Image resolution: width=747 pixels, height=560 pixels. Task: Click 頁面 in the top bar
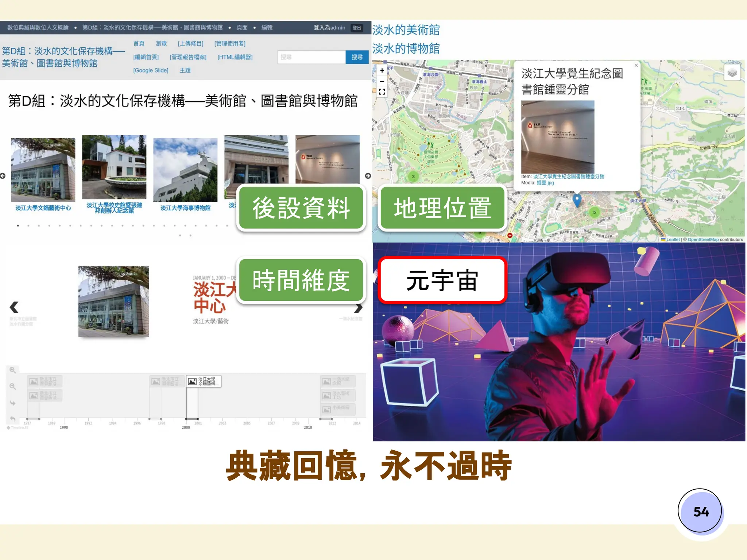point(242,28)
